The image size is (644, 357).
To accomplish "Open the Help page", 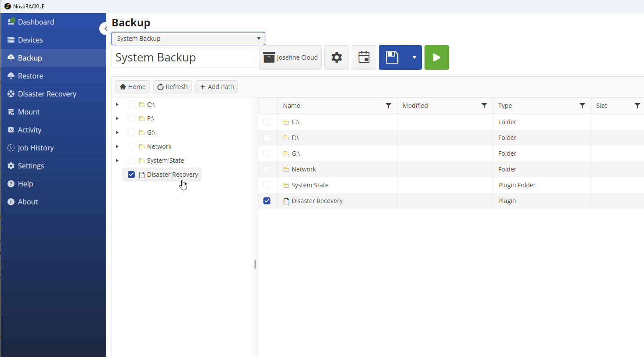I will (53, 184).
